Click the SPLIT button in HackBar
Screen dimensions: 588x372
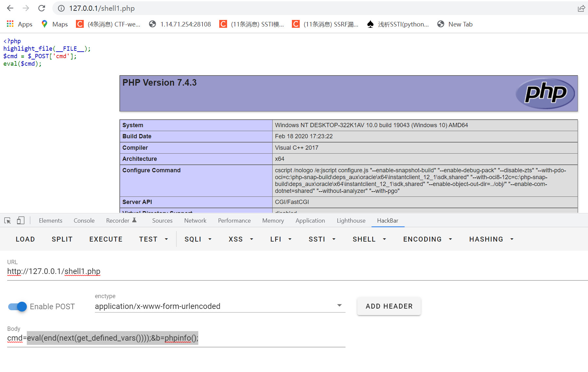tap(62, 239)
